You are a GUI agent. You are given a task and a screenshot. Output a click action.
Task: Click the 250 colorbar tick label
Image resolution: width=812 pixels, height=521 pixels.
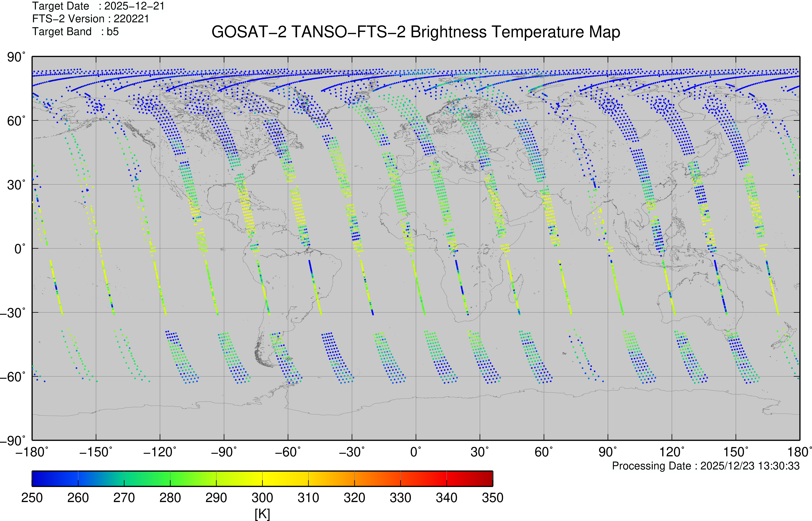point(32,498)
